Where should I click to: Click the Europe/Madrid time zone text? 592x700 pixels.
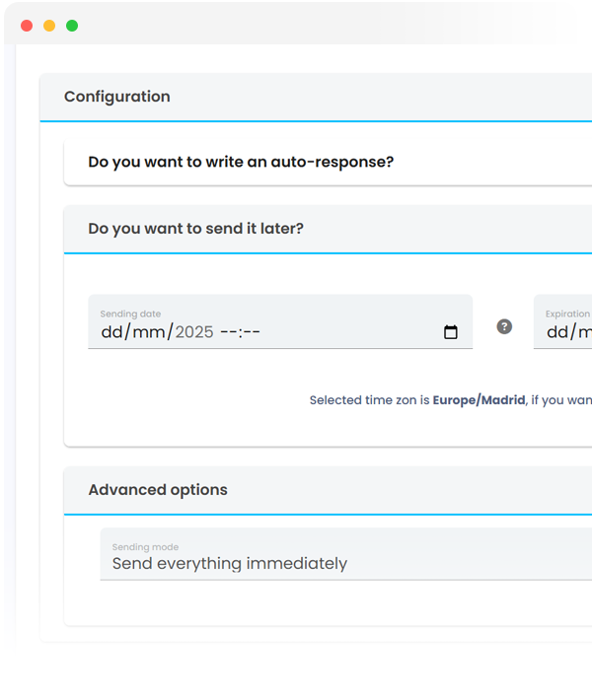(x=479, y=400)
